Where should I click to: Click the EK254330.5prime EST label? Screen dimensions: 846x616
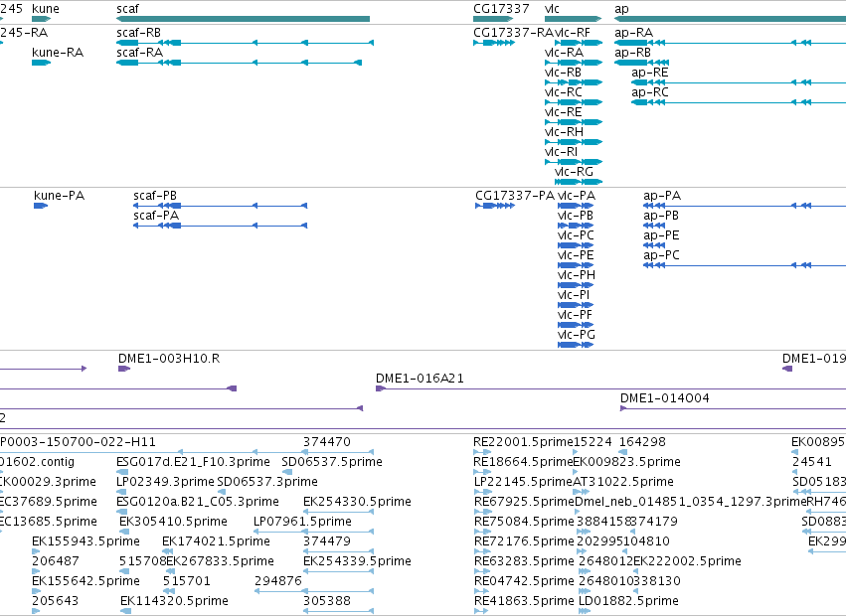(357, 502)
